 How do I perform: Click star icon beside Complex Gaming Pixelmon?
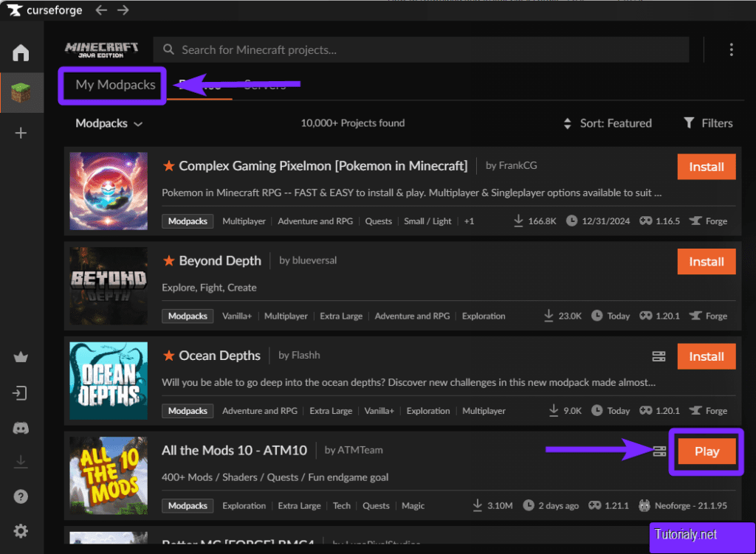tap(169, 166)
